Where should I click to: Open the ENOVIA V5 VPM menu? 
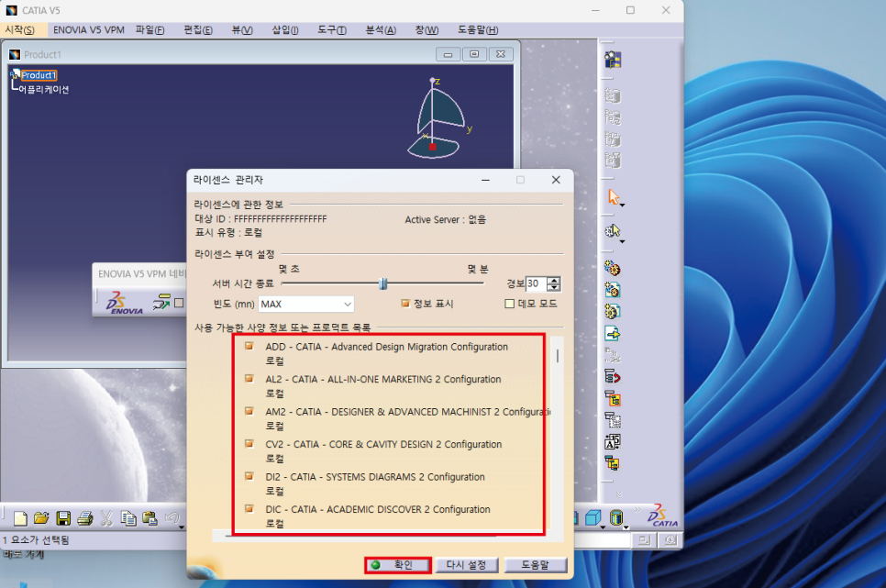[89, 30]
